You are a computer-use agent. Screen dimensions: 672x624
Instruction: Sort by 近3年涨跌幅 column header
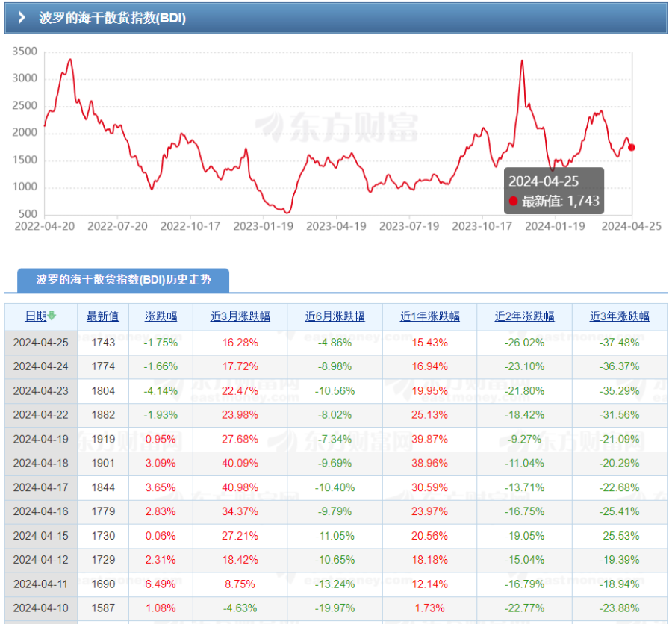click(x=619, y=316)
